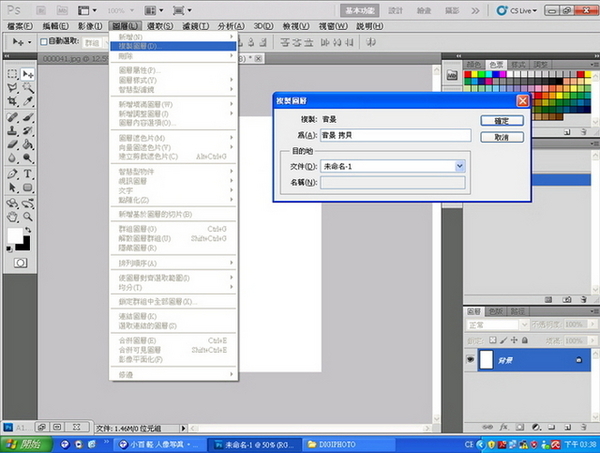The width and height of the screenshot is (600, 453).
Task: Open the layer opacity slider arrow
Action: coord(593,324)
